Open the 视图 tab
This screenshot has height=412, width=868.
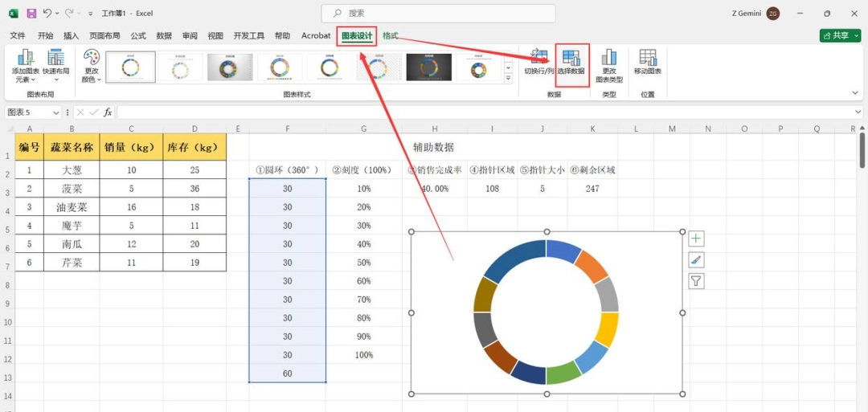[x=215, y=35]
